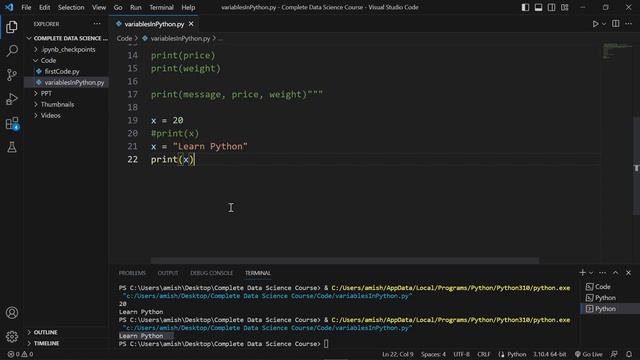This screenshot has height=360, width=640.
Task: Open the Explorer view in activity bar
Action: pyautogui.click(x=12, y=27)
